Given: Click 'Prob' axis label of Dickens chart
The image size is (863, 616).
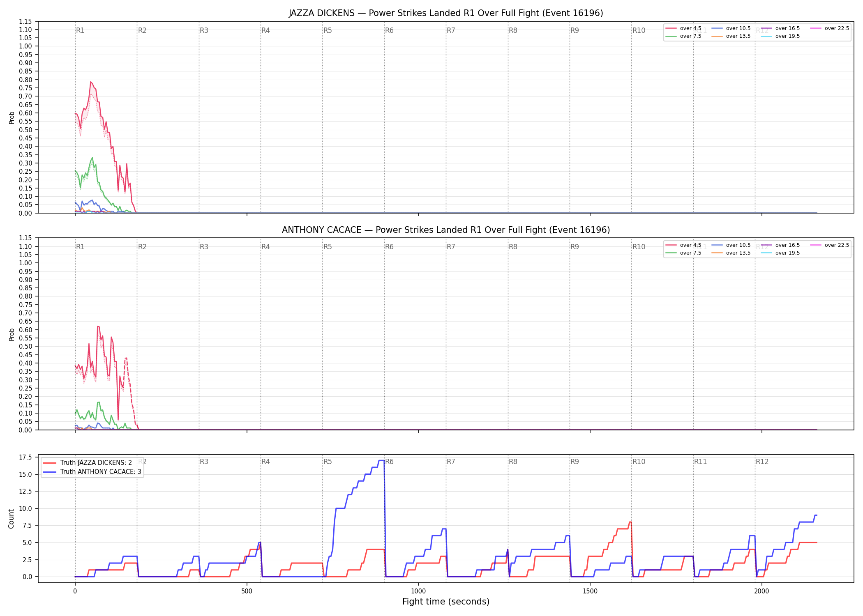Looking at the screenshot, I should coord(12,117).
